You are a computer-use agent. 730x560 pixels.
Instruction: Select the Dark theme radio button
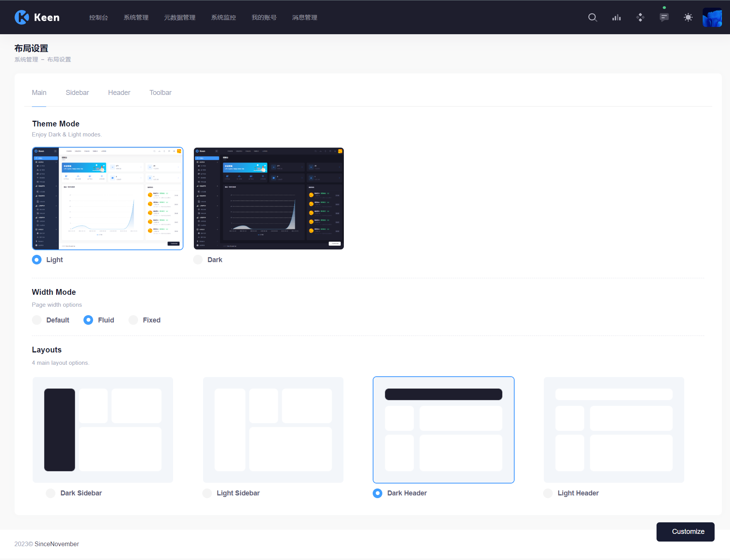coord(198,260)
